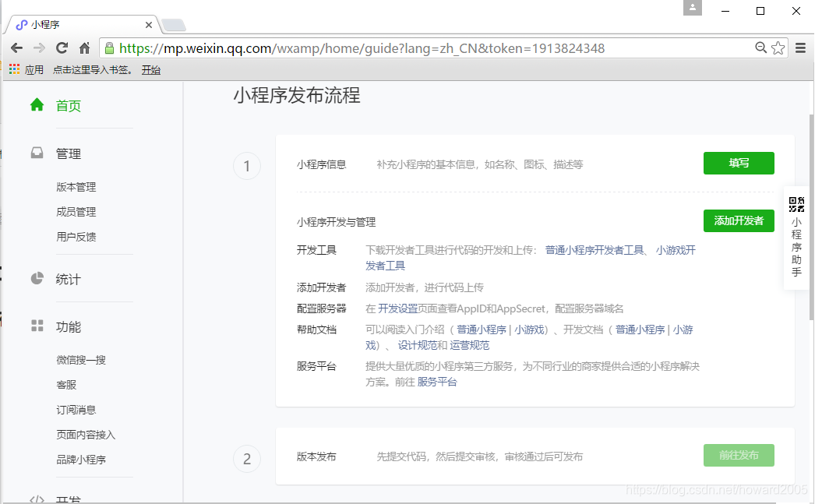Open 成员管理 in sidebar
The height and width of the screenshot is (504, 815).
pos(76,212)
